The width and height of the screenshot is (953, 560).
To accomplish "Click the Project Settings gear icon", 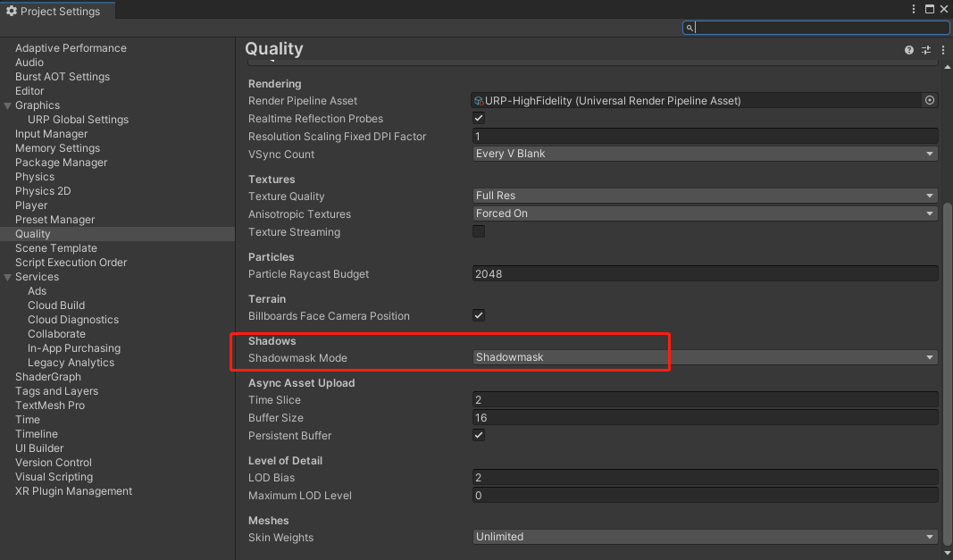I will coord(12,11).
